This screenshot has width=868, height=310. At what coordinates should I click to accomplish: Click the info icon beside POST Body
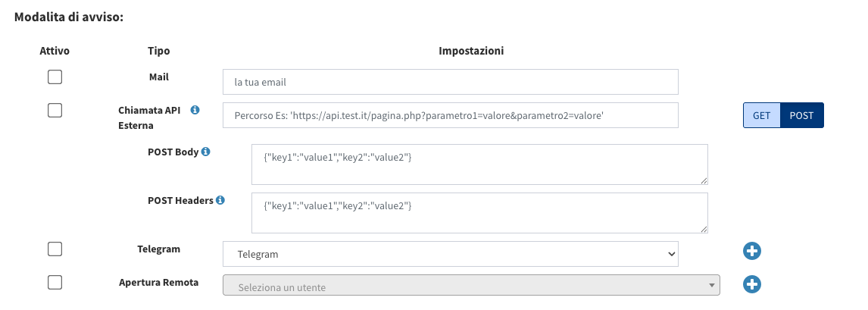205,152
